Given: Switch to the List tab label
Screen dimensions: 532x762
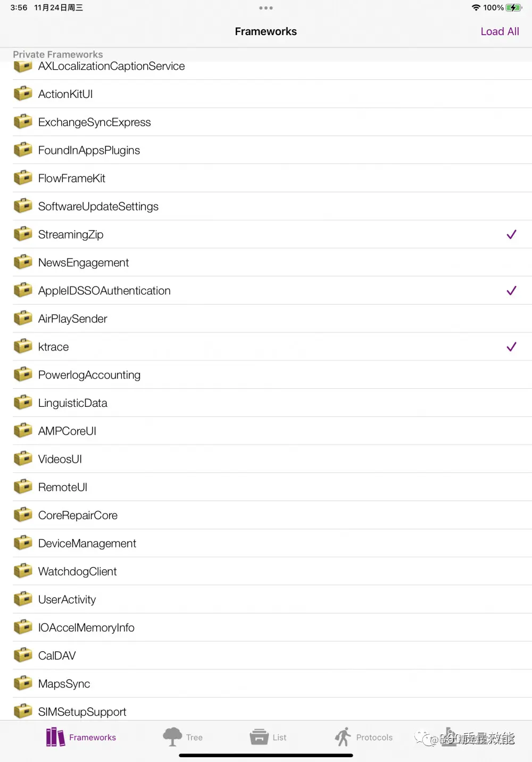Looking at the screenshot, I should click(x=279, y=738).
